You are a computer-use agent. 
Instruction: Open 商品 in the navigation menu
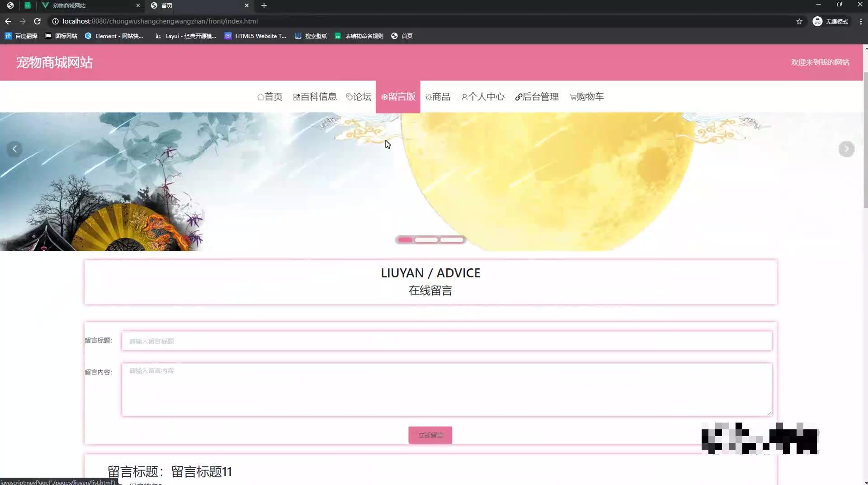pyautogui.click(x=438, y=97)
